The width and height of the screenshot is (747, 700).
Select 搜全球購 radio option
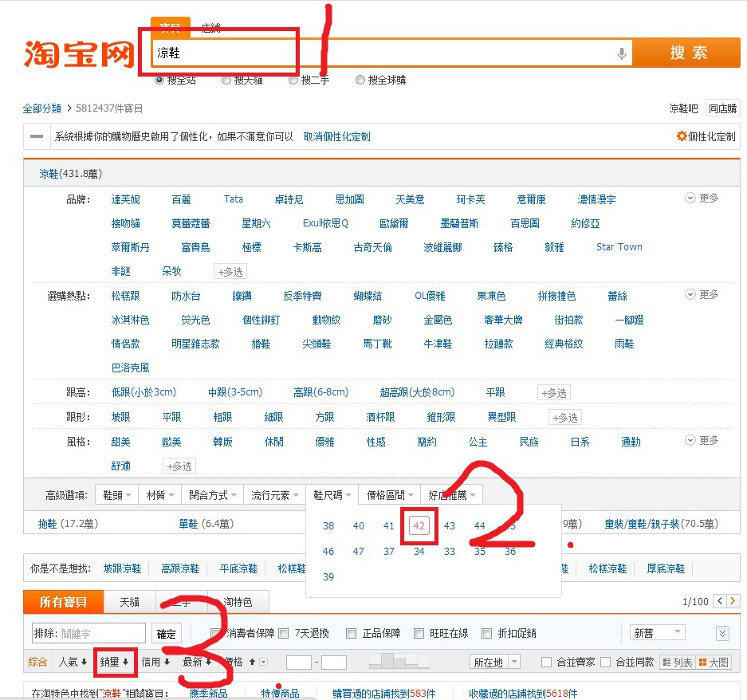(360, 80)
